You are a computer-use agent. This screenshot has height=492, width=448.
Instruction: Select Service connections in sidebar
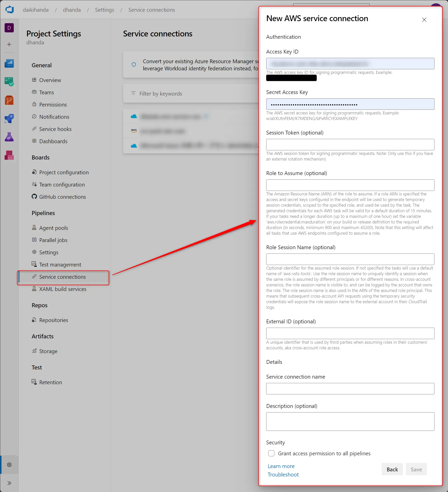63,277
